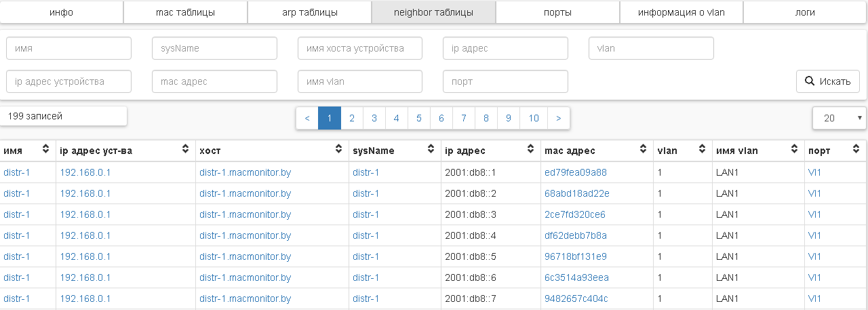Sort by порт column sort icon

pyautogui.click(x=858, y=150)
